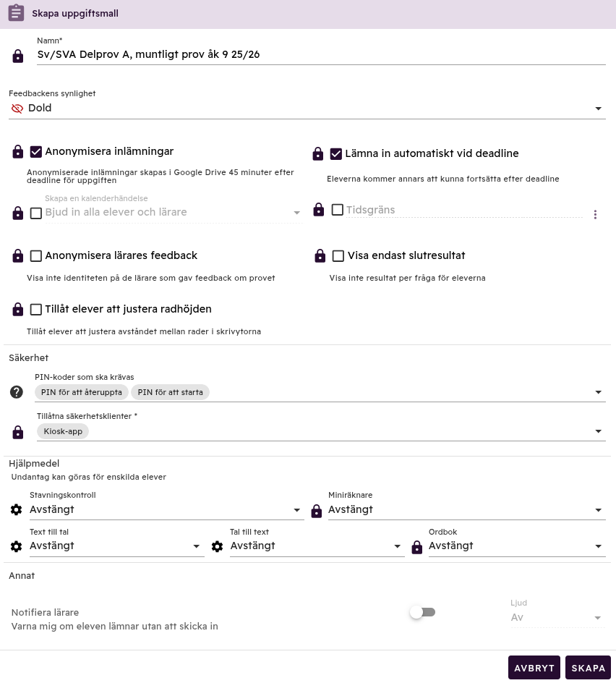Viewport: 616px width, 683px height.
Task: Click the AVBRYT button
Action: (x=534, y=668)
